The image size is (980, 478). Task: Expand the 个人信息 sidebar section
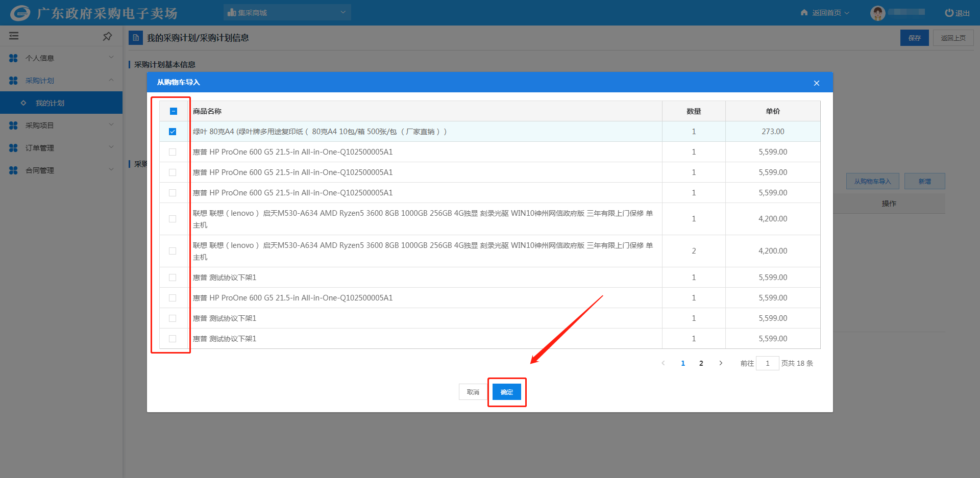(61, 58)
